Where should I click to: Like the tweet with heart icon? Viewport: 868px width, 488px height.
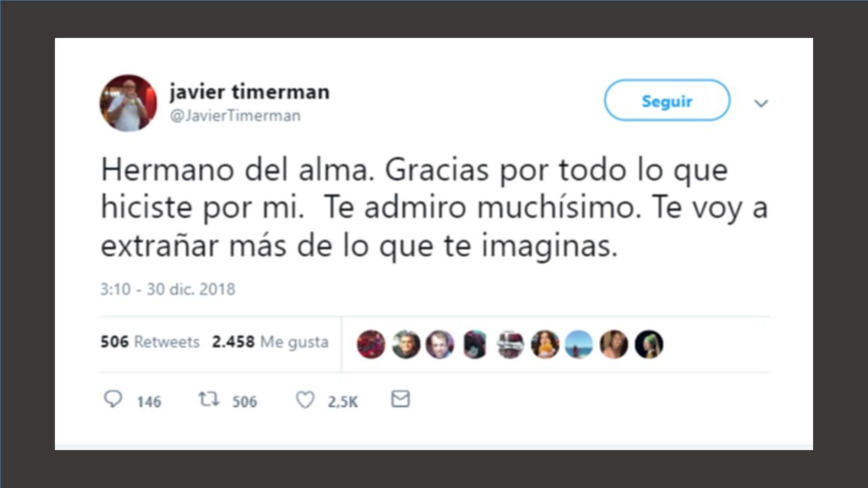click(x=305, y=400)
